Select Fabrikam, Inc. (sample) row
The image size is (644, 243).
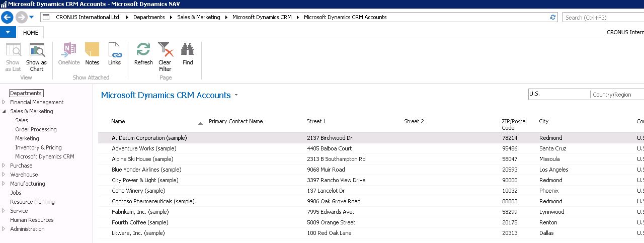click(371, 212)
